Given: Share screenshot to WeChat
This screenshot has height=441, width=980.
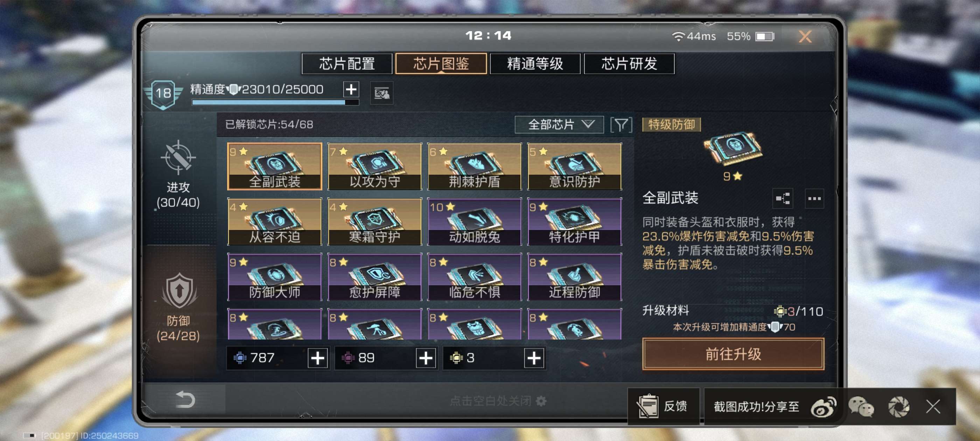Looking at the screenshot, I should point(861,406).
